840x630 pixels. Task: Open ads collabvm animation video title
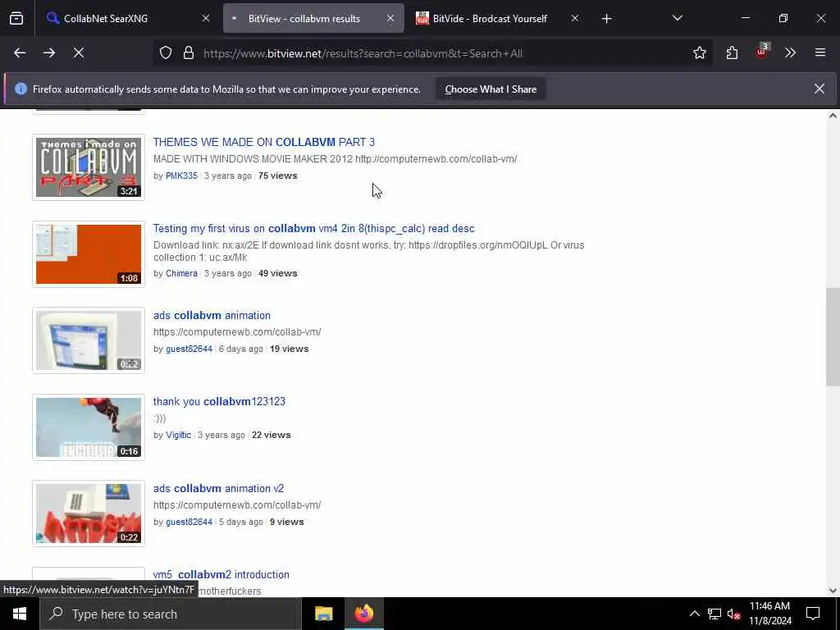(212, 316)
